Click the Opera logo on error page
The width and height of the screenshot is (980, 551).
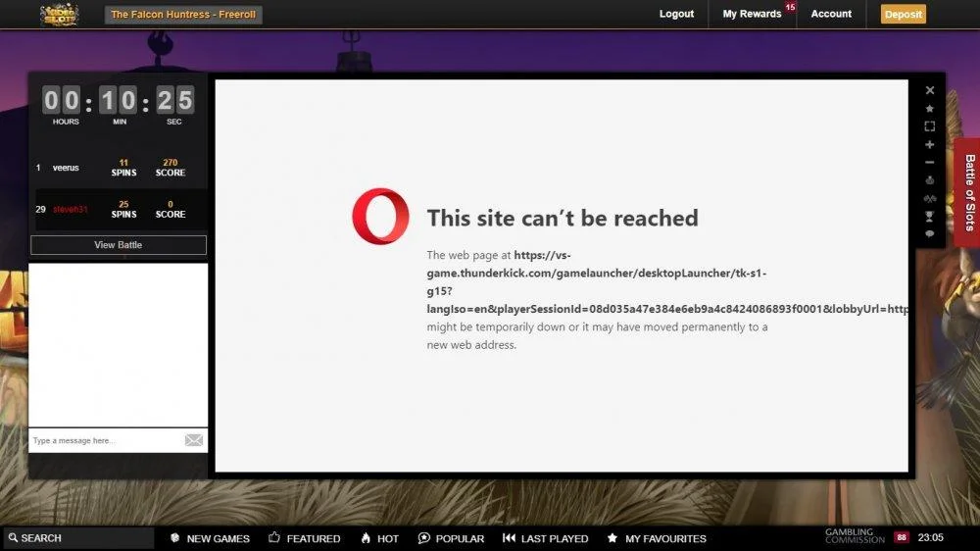pos(380,217)
